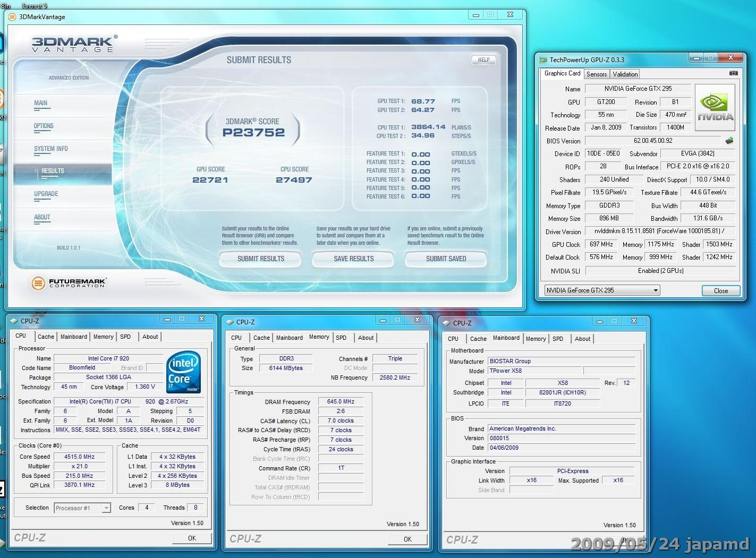Screen dimensions: 756x558
Task: Click the NB Frequency value 2580.2 MHz
Action: pos(395,377)
